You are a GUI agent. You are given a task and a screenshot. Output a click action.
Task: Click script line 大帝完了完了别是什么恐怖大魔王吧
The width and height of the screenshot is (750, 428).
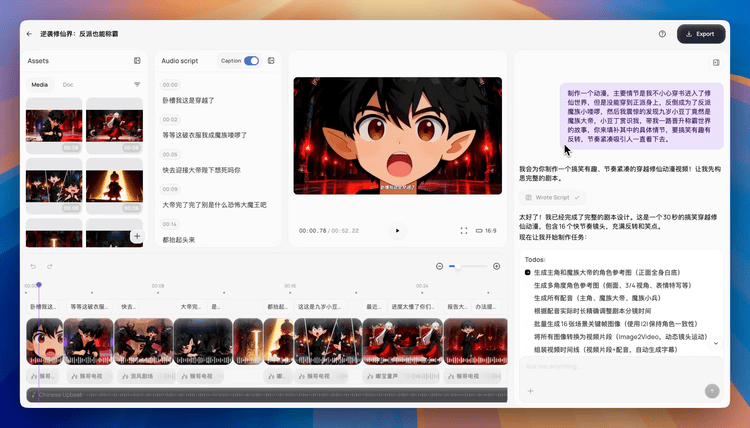pyautogui.click(x=214, y=205)
